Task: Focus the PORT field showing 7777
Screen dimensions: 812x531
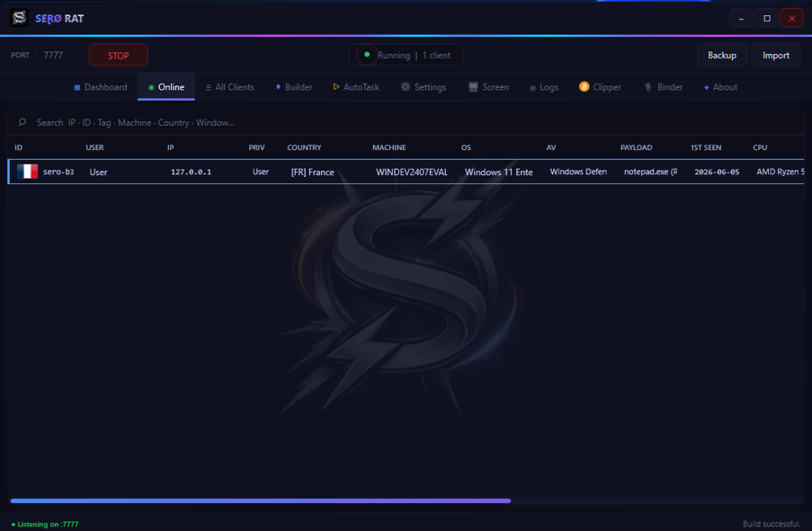Action: point(58,55)
